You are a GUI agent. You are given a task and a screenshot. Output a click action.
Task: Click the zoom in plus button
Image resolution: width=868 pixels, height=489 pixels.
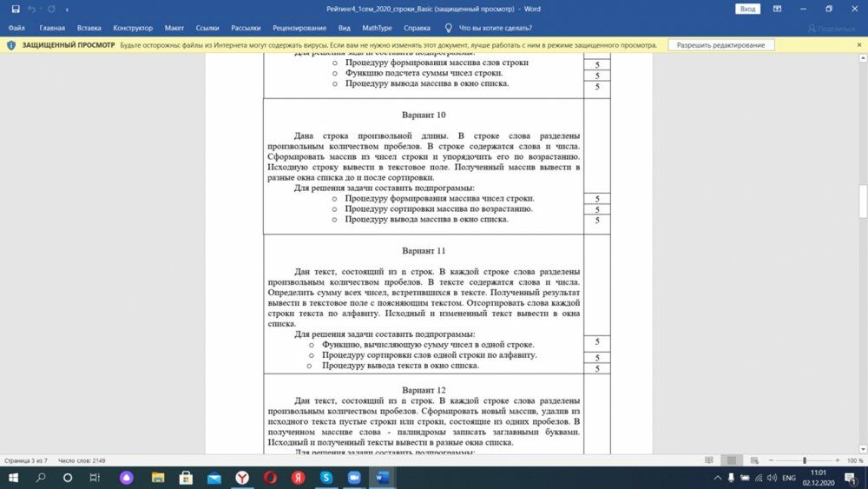pos(838,460)
